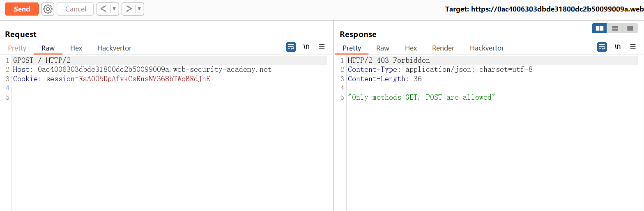Select top-bottom stacked layout icon
The width and height of the screenshot is (644, 211).
[615, 28]
